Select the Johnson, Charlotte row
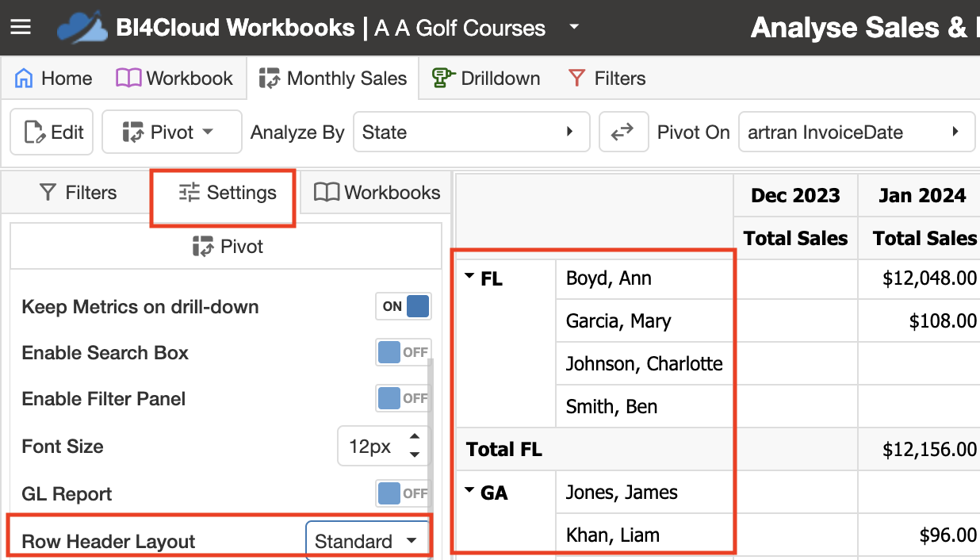980x560 pixels. [x=645, y=364]
